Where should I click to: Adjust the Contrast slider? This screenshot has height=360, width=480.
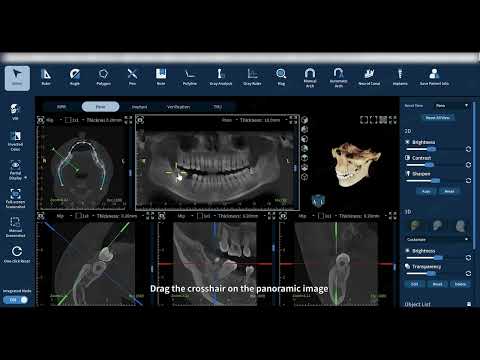pos(434,165)
